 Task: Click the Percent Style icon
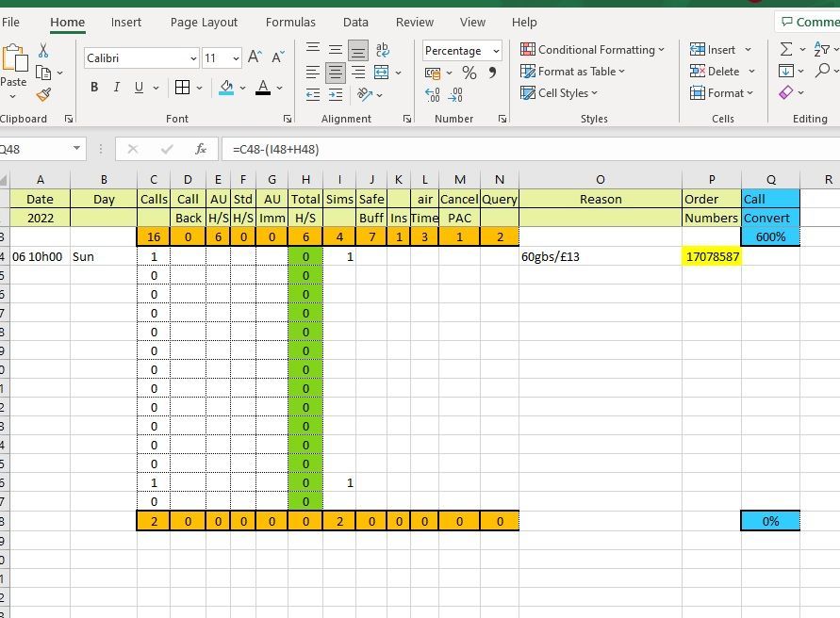(x=468, y=73)
